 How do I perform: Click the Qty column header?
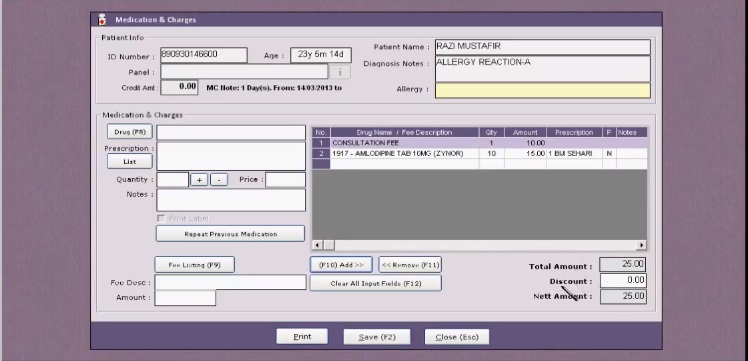pyautogui.click(x=491, y=133)
